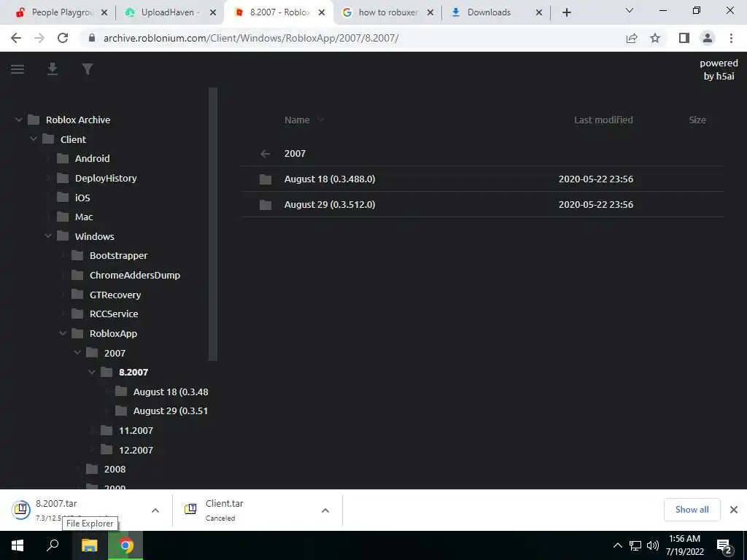Select DeployHistory folder in tree
The width and height of the screenshot is (747, 560).
[x=106, y=178]
